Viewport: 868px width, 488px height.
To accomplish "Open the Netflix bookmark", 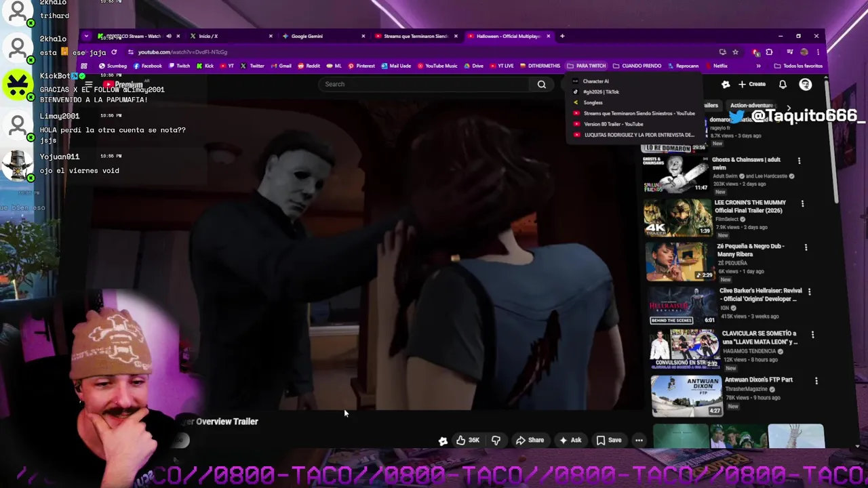I will point(716,66).
